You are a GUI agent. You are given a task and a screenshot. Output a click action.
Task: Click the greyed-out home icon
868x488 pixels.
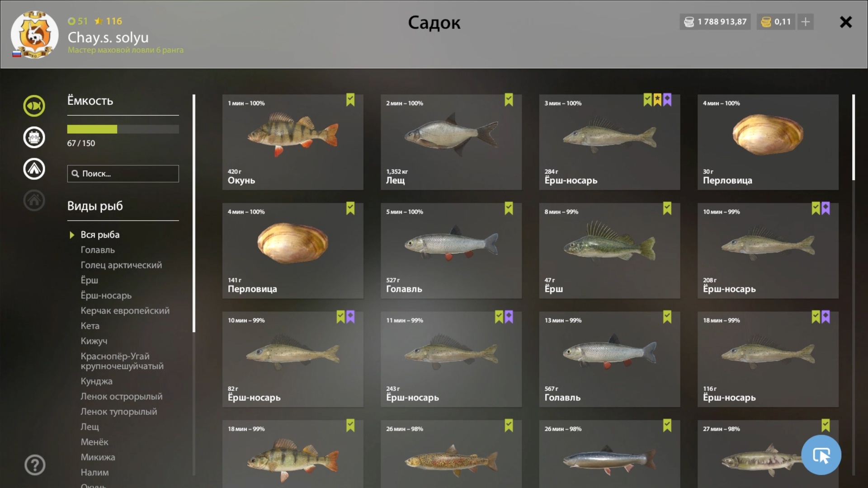[34, 200]
